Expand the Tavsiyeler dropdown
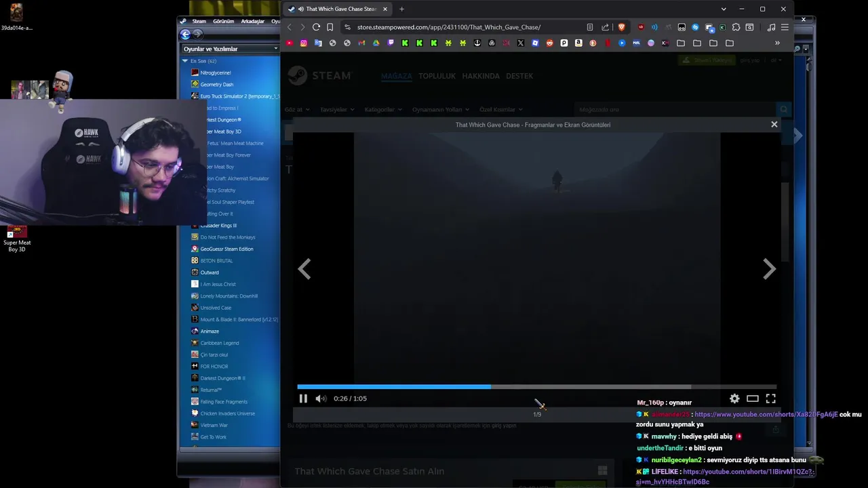The width and height of the screenshot is (868, 488). [336, 109]
